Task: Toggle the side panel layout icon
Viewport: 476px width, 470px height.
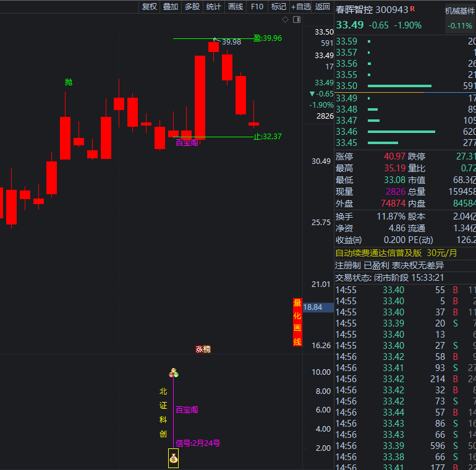Action: 297,20
